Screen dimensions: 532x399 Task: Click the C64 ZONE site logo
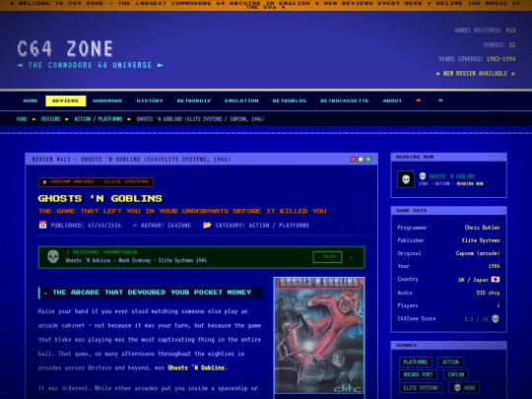coord(65,48)
